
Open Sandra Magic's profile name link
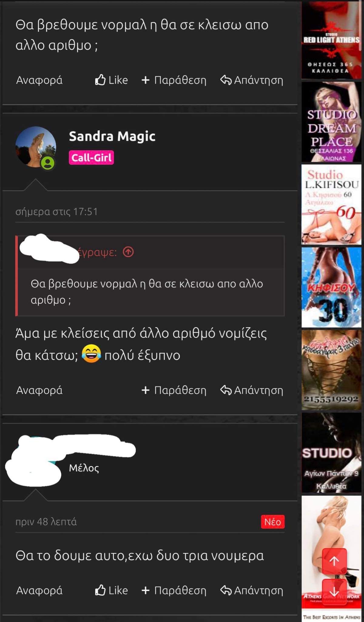click(x=112, y=136)
